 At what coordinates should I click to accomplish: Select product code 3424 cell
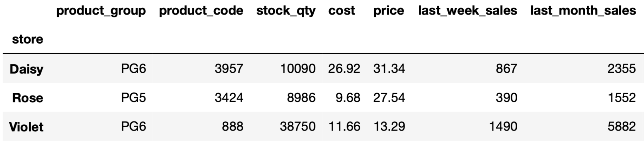coord(229,98)
